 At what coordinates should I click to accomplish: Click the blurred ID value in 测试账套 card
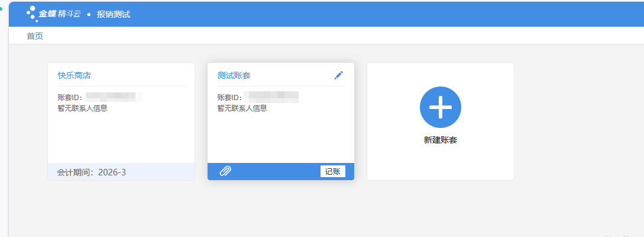coord(273,97)
